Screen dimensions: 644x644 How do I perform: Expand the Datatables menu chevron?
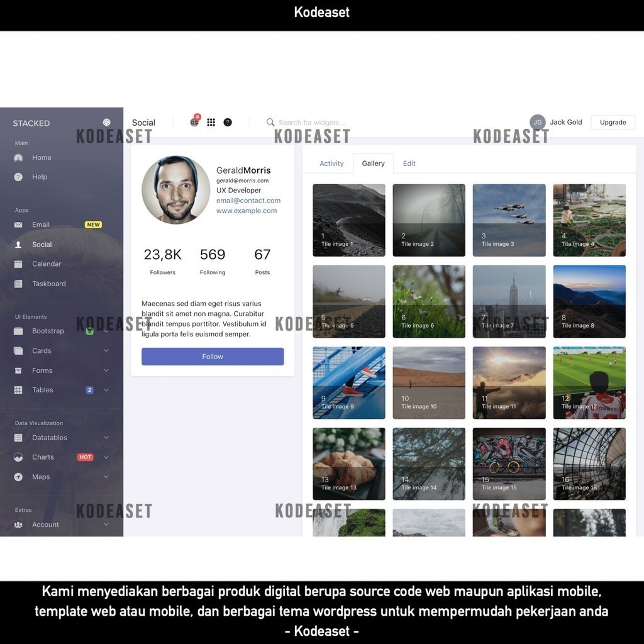[x=106, y=438]
